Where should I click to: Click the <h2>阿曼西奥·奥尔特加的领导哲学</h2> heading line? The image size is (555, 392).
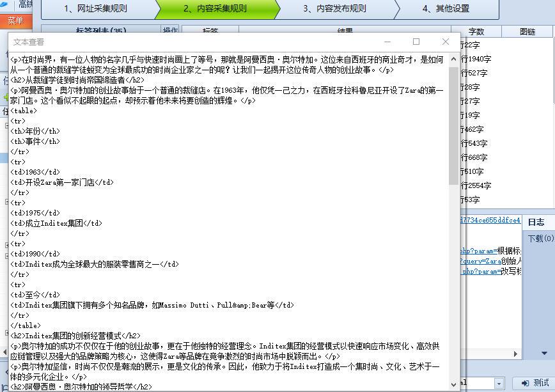click(81, 386)
